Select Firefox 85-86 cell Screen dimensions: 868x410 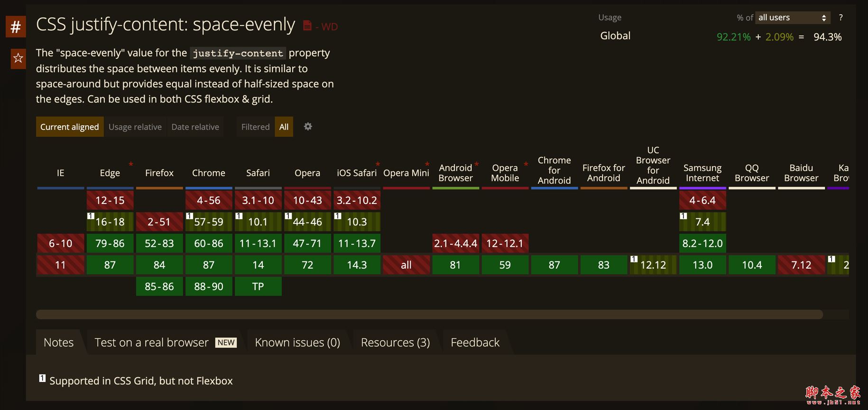(x=159, y=286)
